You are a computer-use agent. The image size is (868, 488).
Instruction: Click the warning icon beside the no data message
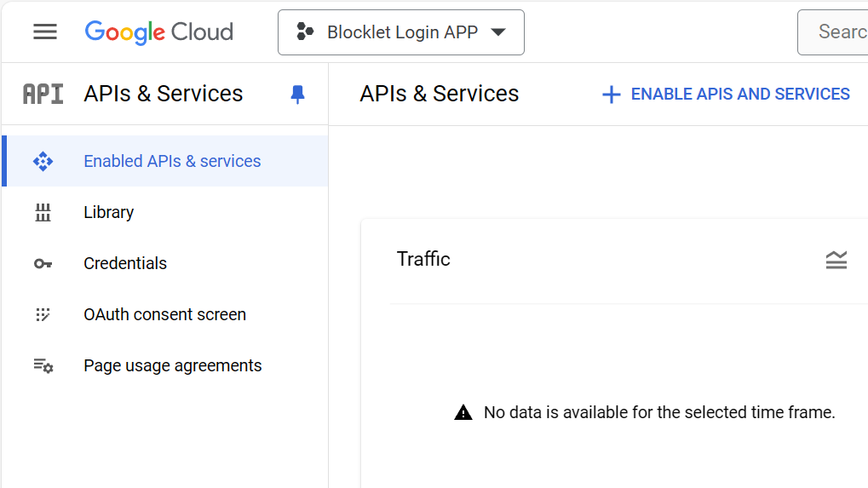(463, 413)
